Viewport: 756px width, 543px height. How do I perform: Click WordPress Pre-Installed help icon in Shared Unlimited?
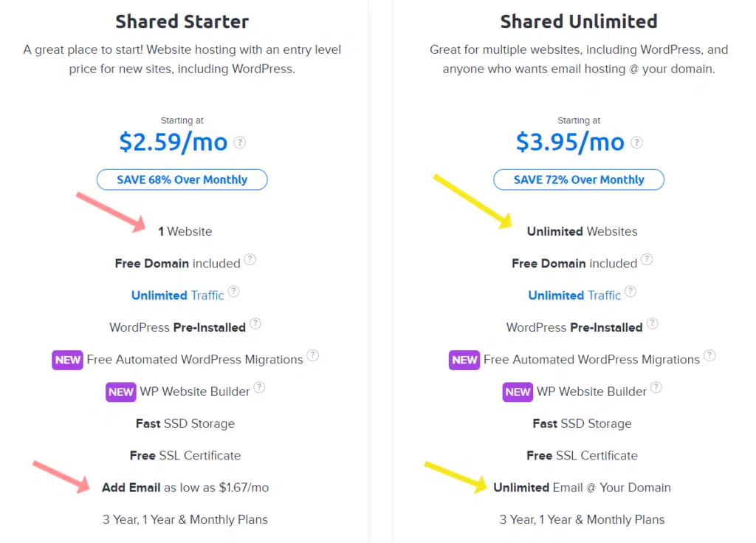pyautogui.click(x=652, y=324)
